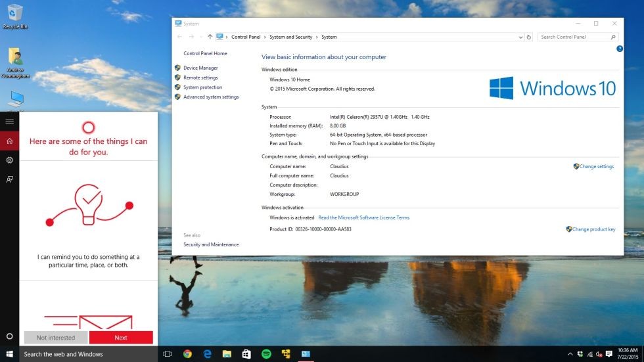Open System help question mark icon
Image resolution: width=644 pixels, height=362 pixels.
tap(619, 49)
